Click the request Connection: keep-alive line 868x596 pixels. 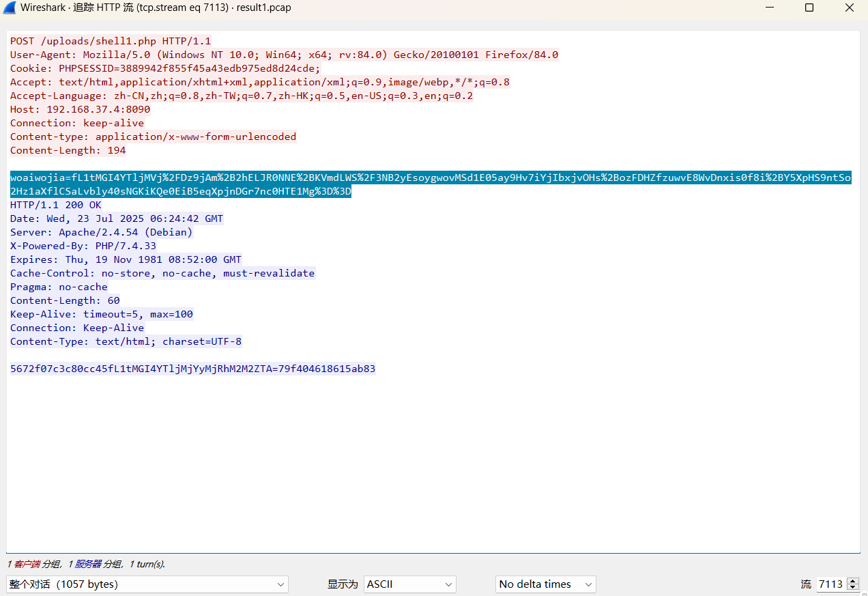(x=77, y=123)
